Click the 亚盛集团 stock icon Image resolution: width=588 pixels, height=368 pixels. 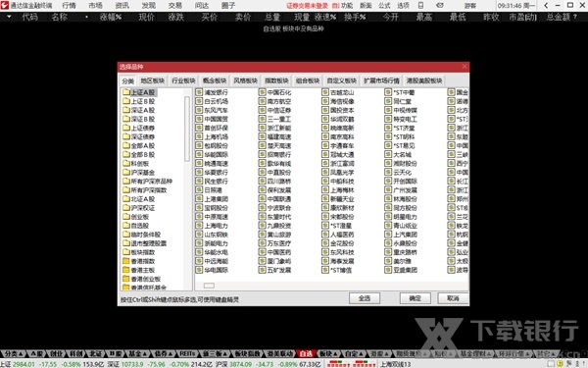click(x=388, y=270)
